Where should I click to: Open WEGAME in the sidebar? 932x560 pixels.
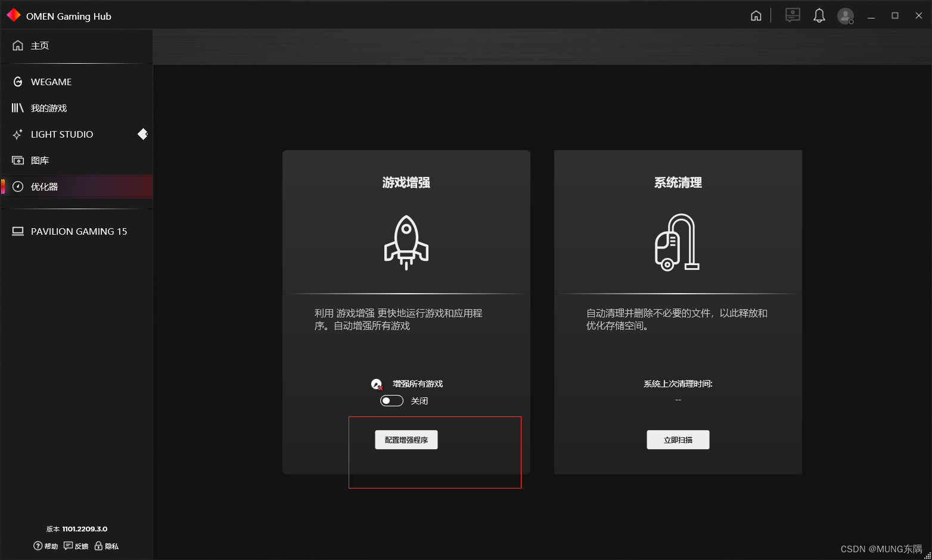click(x=76, y=82)
